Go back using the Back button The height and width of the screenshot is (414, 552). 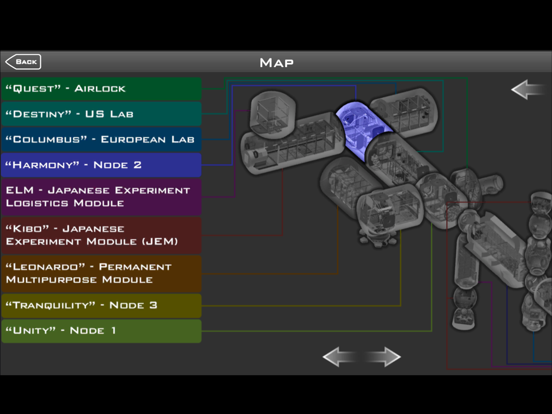tap(23, 62)
